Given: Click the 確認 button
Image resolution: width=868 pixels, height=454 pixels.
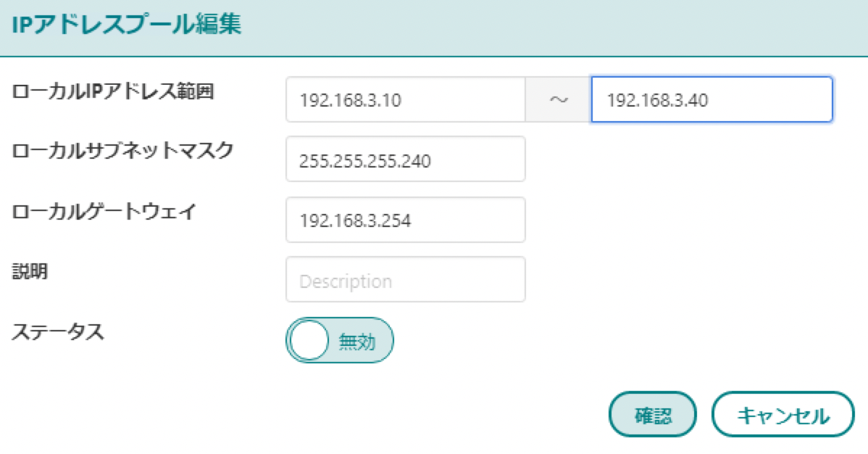Looking at the screenshot, I should [653, 415].
